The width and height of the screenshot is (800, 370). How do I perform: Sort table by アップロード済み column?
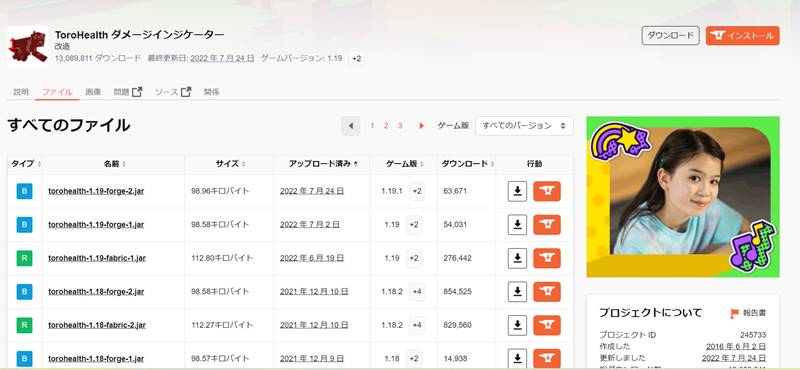pyautogui.click(x=323, y=164)
